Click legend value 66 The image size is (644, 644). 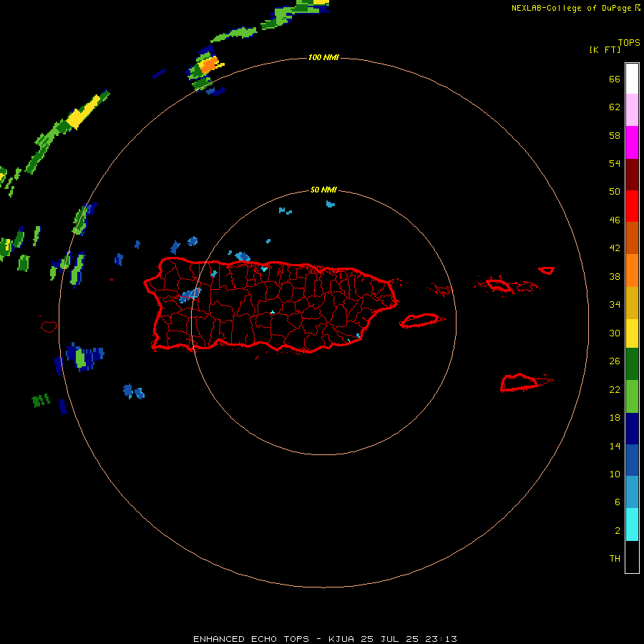615,79
